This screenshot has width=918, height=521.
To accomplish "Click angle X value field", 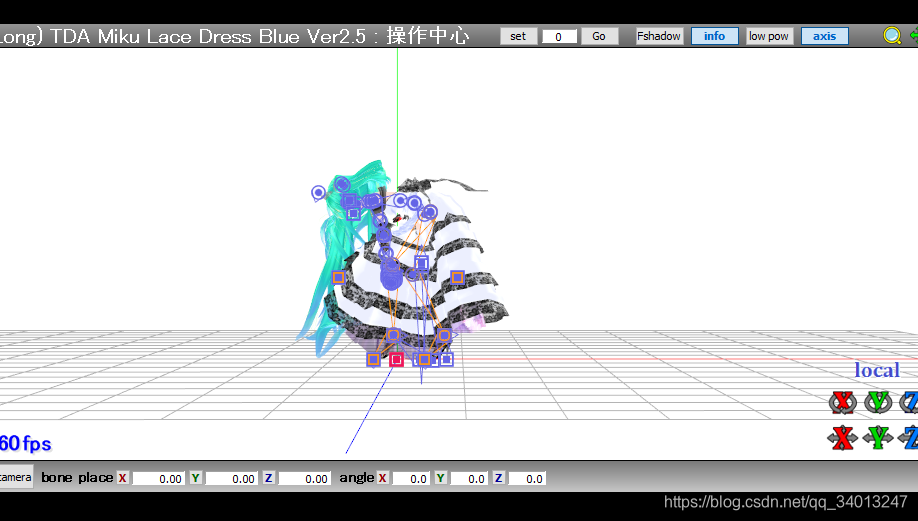I will coord(410,479).
